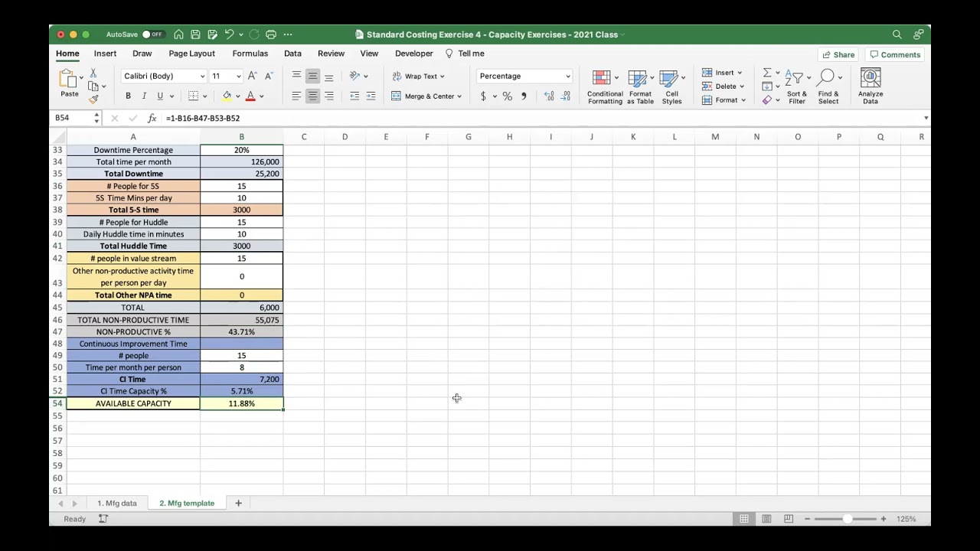This screenshot has width=980, height=551.
Task: Click Sort & Filter button
Action: click(797, 86)
